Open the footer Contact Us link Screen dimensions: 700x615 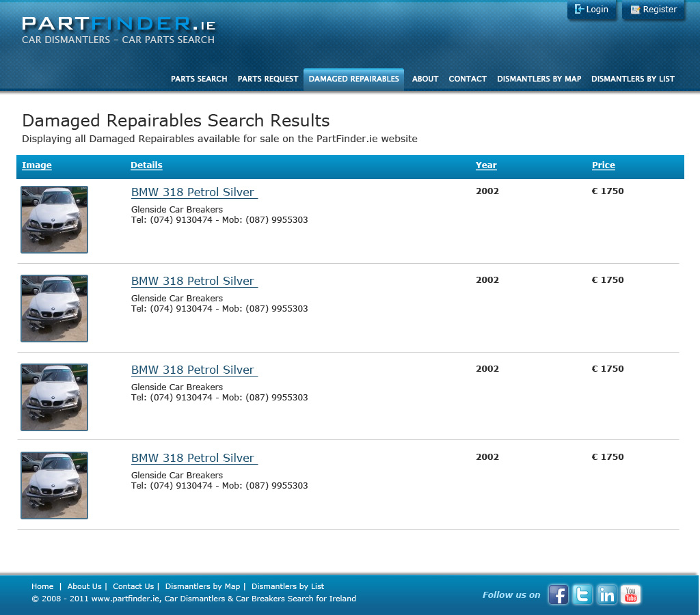point(133,586)
